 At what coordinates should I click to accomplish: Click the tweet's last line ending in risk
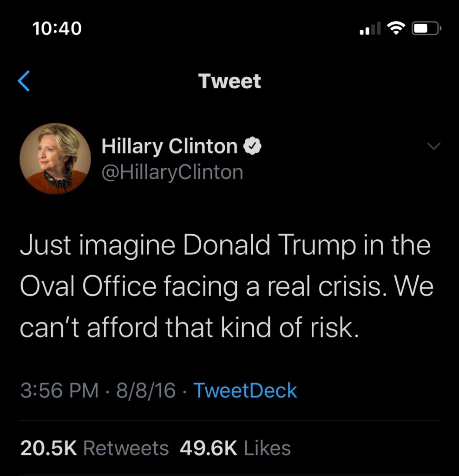coord(190,328)
